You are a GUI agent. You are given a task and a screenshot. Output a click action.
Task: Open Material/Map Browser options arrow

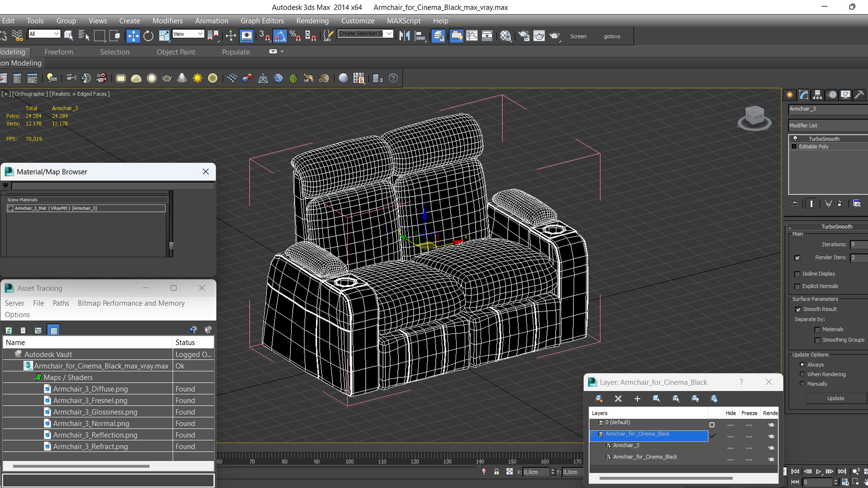5,186
